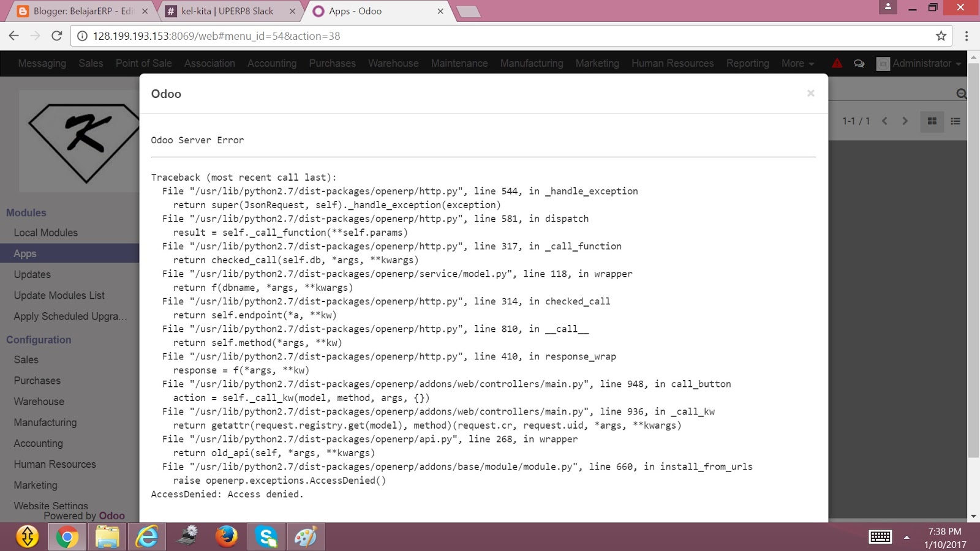Select the Apps item in Modules sidebar
The height and width of the screenshot is (551, 980).
25,253
